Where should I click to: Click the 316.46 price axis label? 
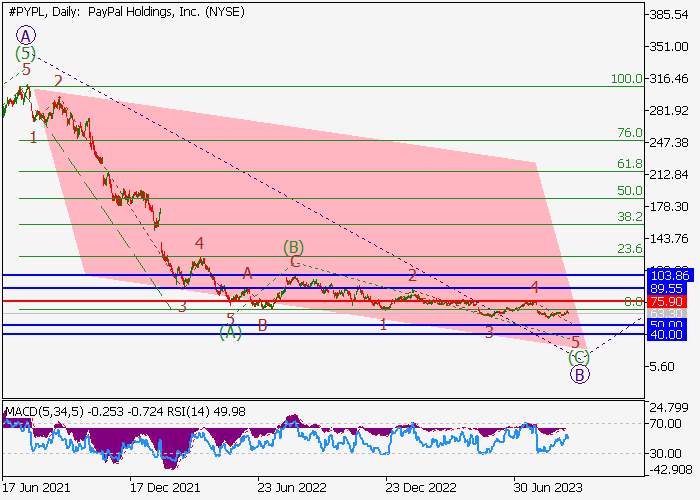coord(669,79)
